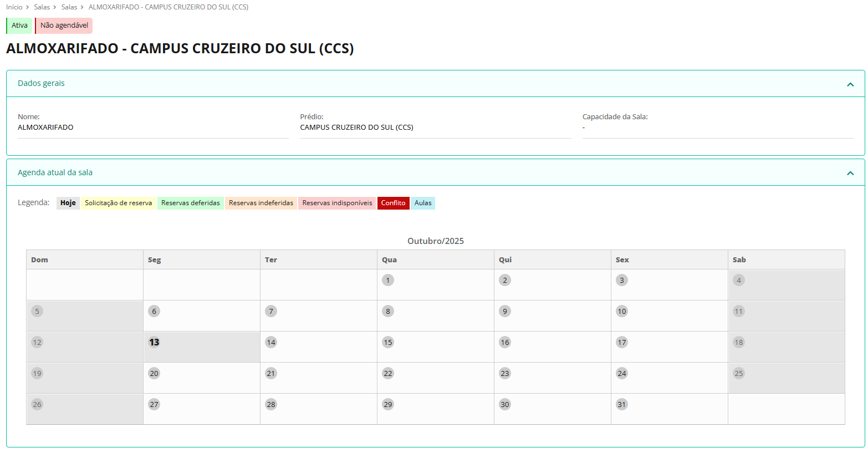868x468 pixels.
Task: Select day 1 circle in calendar
Action: tap(388, 280)
